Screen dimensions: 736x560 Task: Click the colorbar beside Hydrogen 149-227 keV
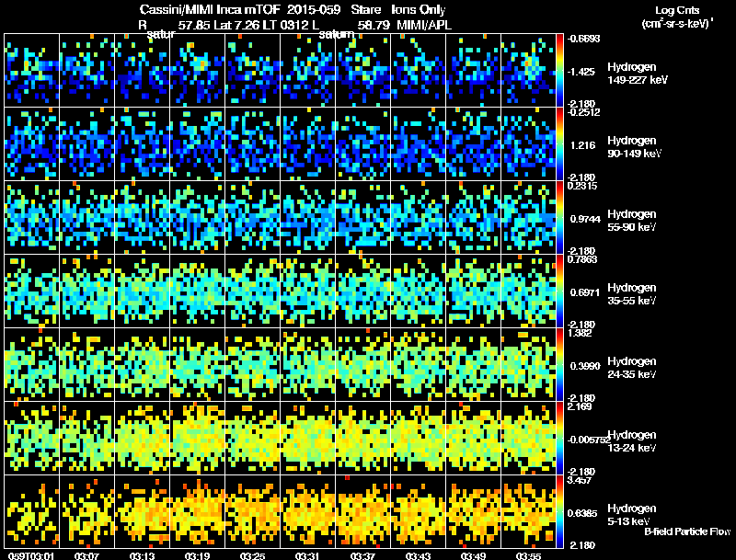(x=559, y=71)
